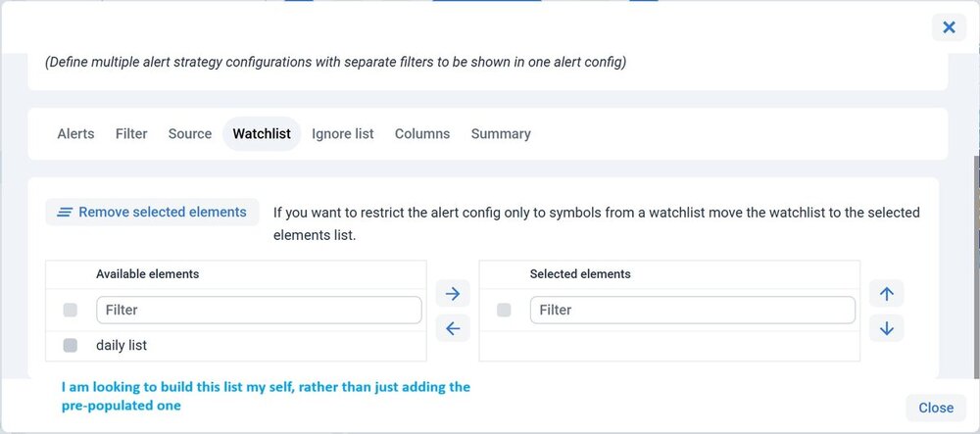The width and height of the screenshot is (980, 434).
Task: Select the daily list entry
Action: 122,345
